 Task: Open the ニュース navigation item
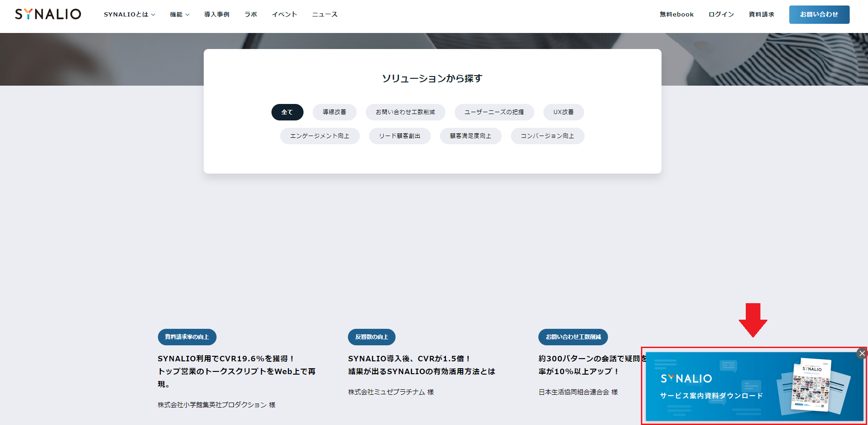[x=325, y=15]
